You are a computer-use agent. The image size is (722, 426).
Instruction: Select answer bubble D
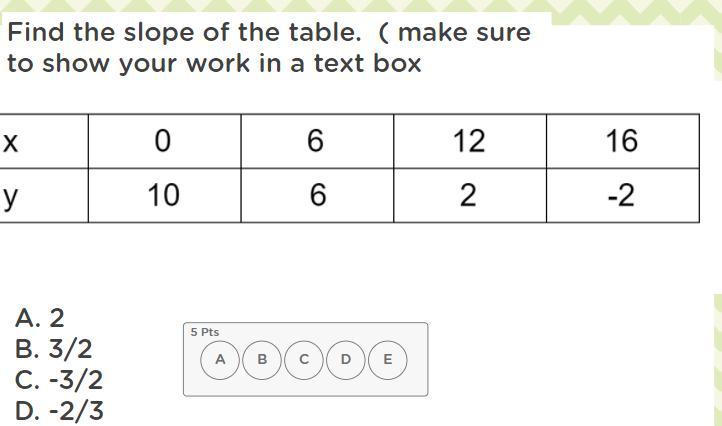click(346, 360)
